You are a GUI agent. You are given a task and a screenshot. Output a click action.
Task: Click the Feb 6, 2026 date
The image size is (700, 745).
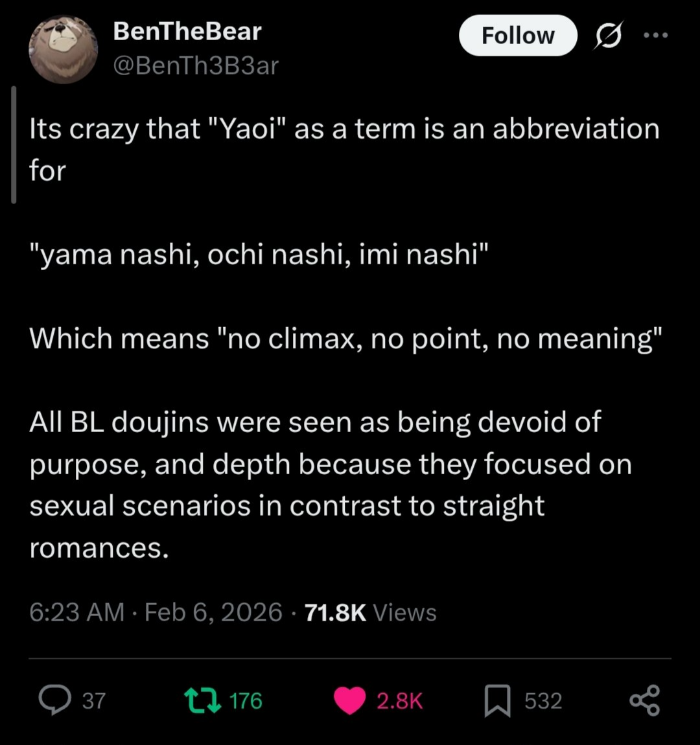pyautogui.click(x=213, y=612)
